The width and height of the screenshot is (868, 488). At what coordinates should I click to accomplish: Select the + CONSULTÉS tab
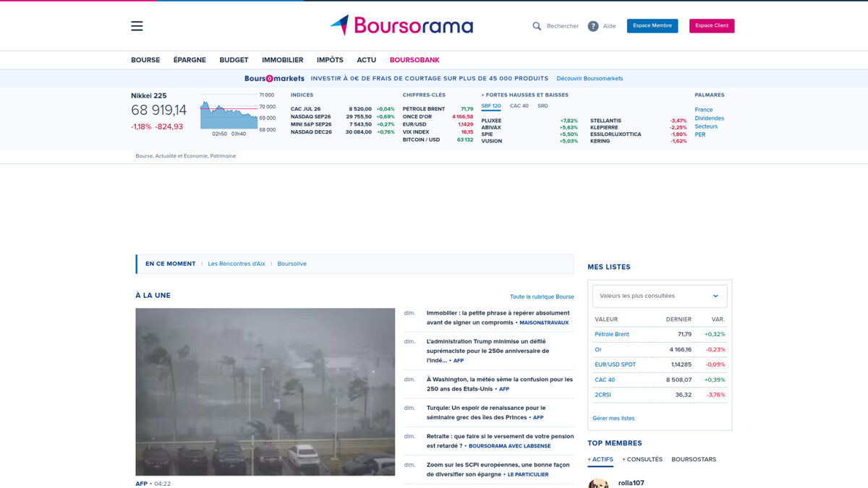[x=642, y=459]
